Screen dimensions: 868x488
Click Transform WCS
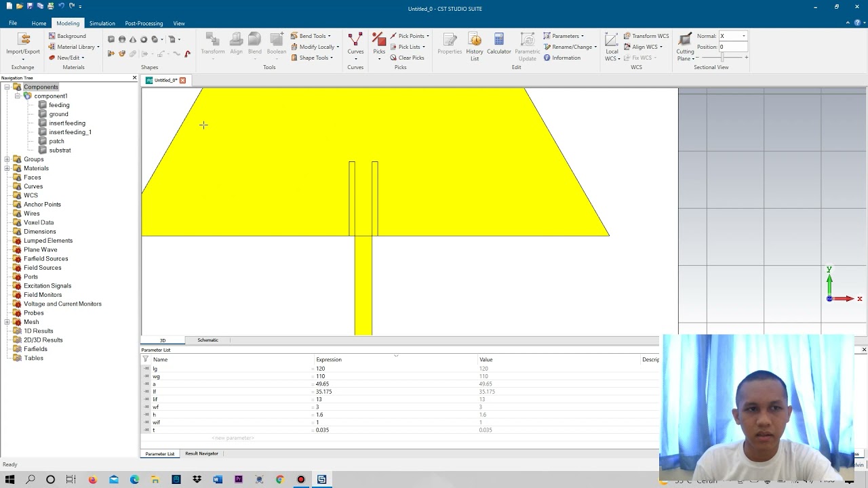click(x=646, y=36)
